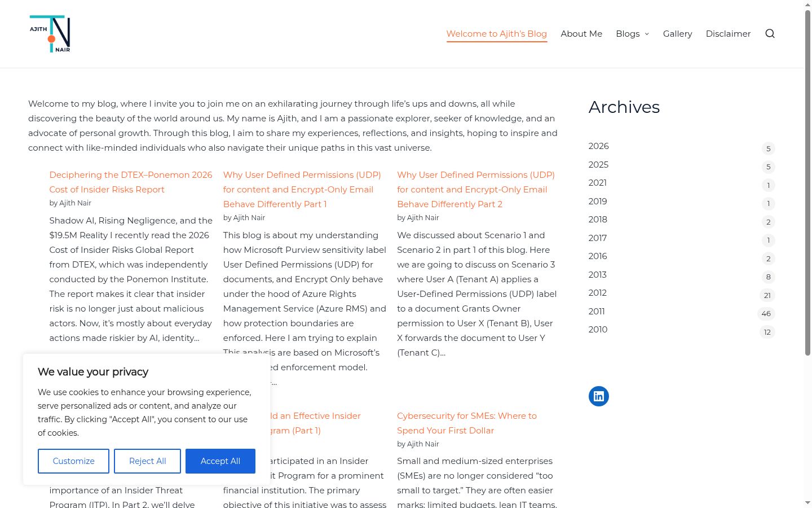Customize cookie preferences

[73, 461]
